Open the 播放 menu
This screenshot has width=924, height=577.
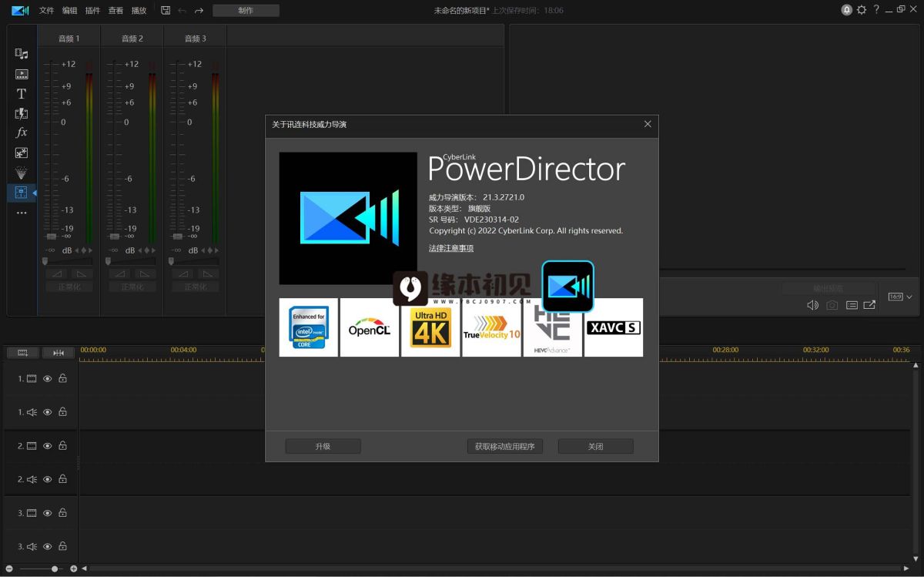[139, 11]
